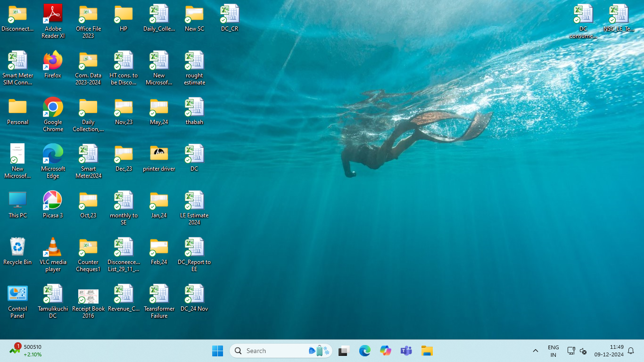Open Copilot from the taskbar
The height and width of the screenshot is (362, 644).
click(385, 351)
